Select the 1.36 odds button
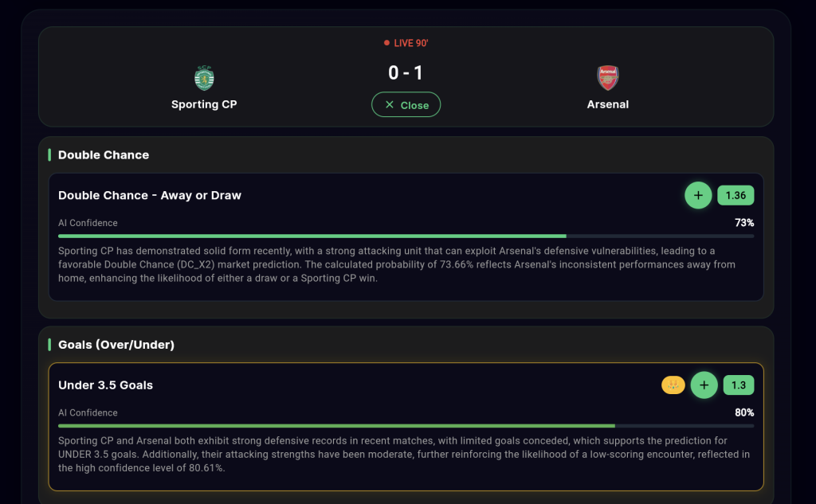 coord(736,195)
